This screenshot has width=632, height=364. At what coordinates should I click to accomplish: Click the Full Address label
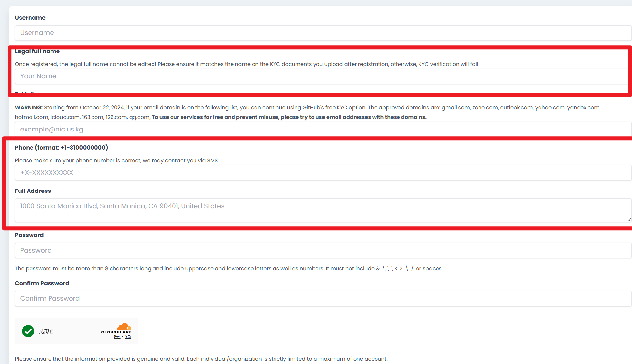[33, 191]
